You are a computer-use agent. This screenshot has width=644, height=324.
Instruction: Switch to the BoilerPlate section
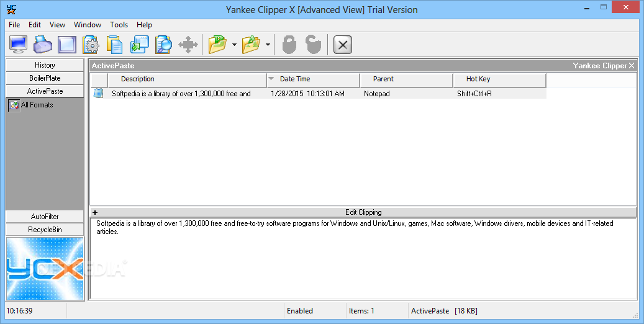(45, 78)
